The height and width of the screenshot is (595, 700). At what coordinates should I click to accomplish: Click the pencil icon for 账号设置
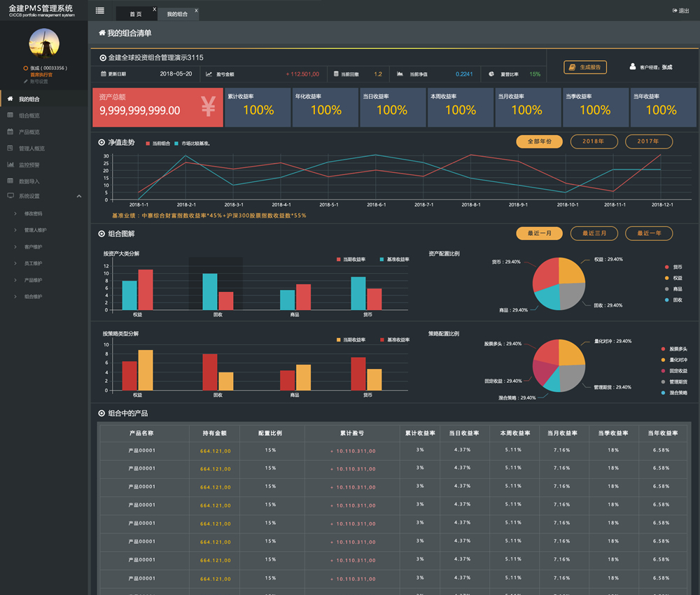(x=26, y=81)
